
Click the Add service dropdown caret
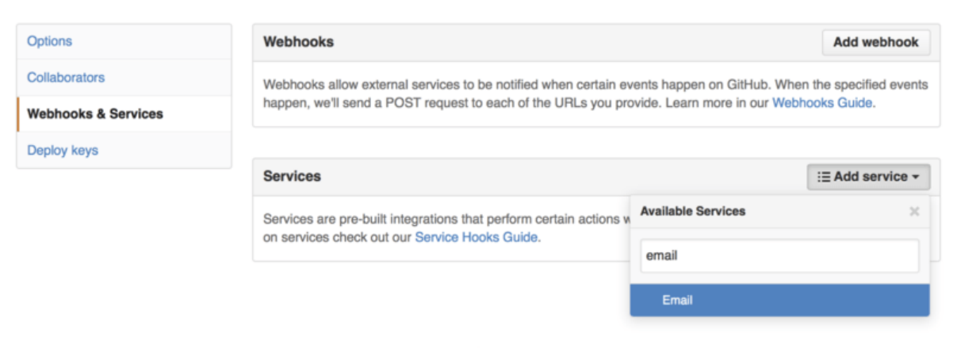[x=916, y=178]
